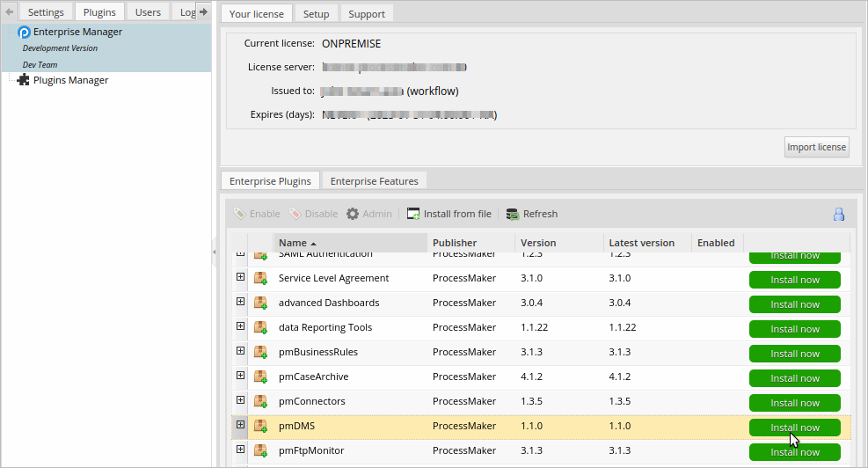
Task: Click the user icon at toolbar right
Action: pos(838,214)
